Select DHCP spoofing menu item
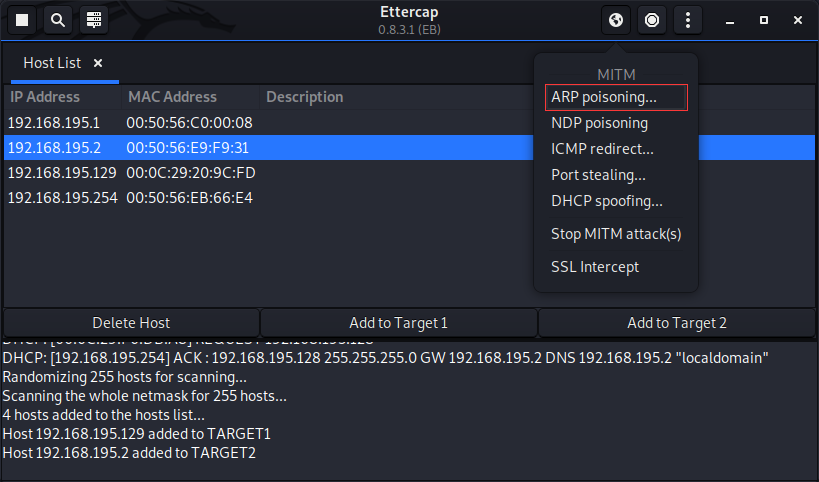Screen dimensions: 819x482 pyautogui.click(x=606, y=201)
